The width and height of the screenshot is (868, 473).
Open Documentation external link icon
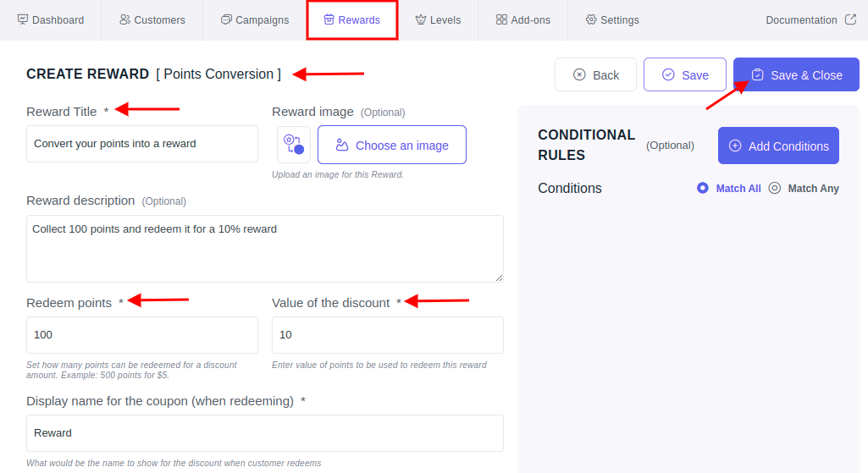(851, 20)
